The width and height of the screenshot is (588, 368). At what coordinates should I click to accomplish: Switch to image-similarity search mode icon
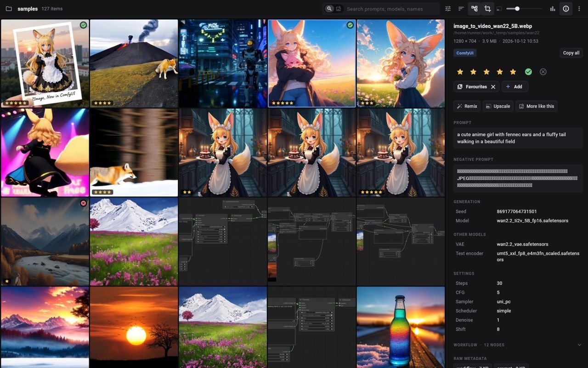(x=339, y=9)
